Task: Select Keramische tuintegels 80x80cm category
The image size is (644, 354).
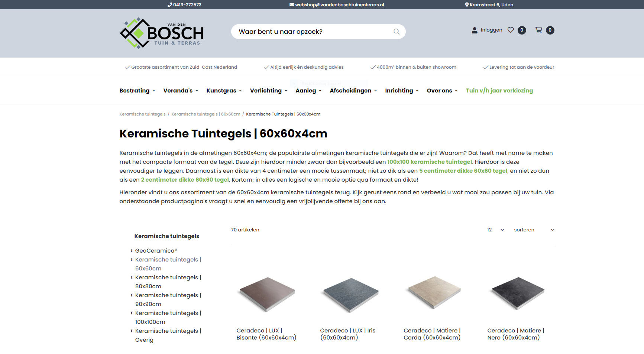Action: click(x=168, y=282)
